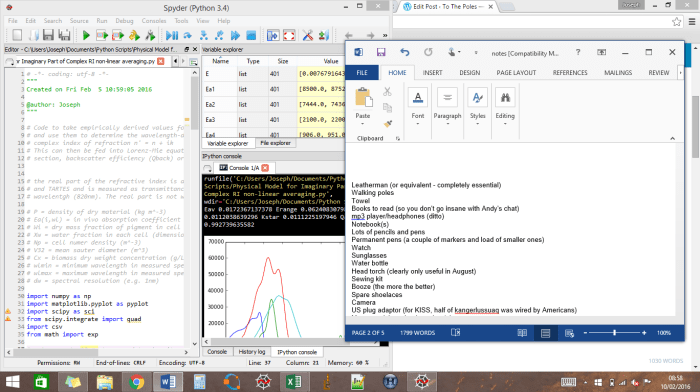Run the script with the green play button

coord(86,35)
